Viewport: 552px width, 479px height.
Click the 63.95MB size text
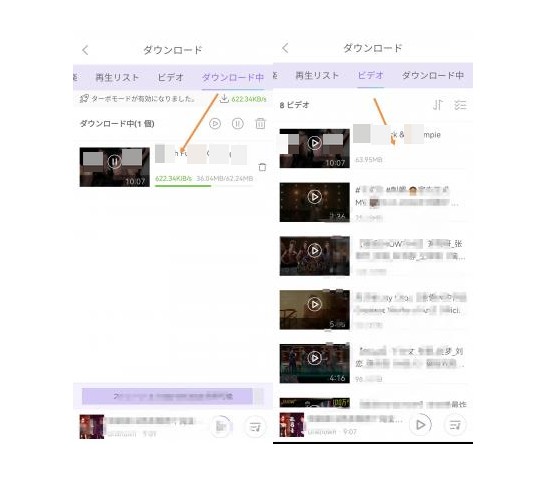(x=369, y=159)
